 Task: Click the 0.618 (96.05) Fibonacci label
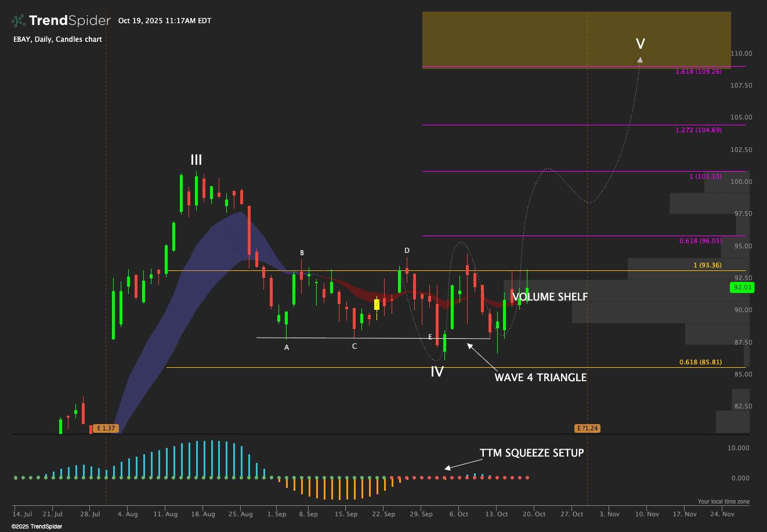pos(700,241)
